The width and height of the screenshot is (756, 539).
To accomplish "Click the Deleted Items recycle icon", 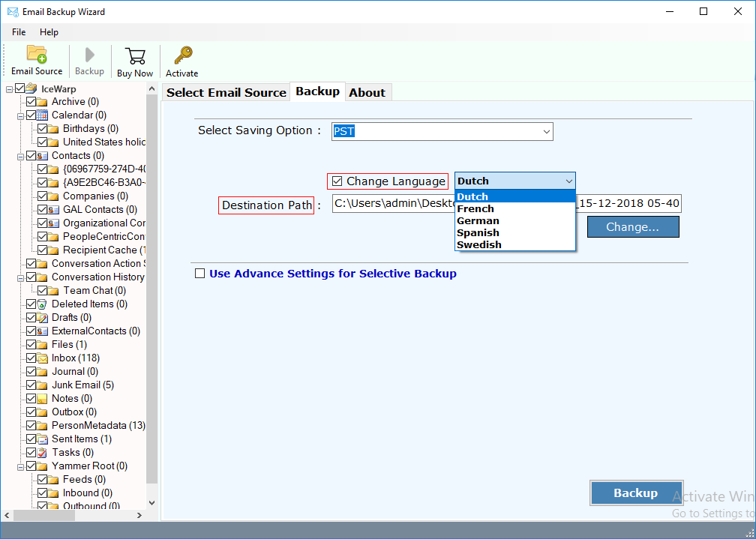I will pos(43,304).
